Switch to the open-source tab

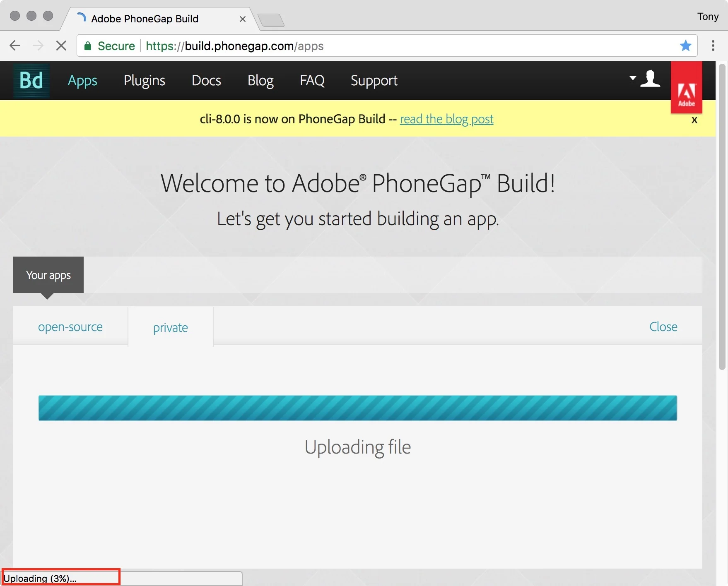click(70, 327)
